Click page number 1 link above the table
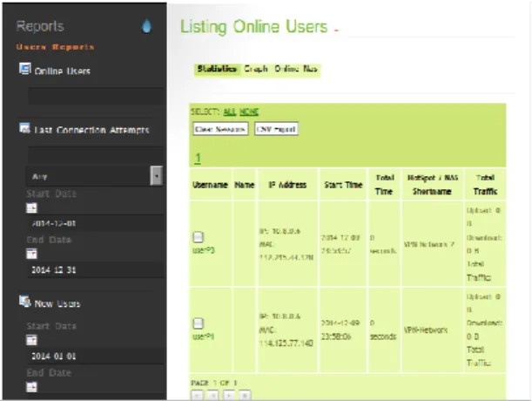532x401 pixels. tap(199, 158)
